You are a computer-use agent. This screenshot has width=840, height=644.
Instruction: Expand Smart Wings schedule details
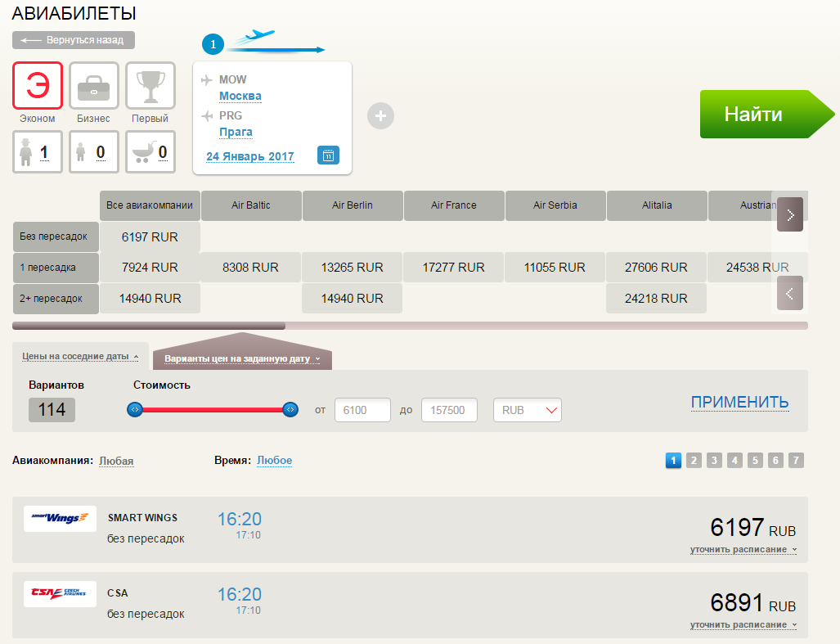pos(743,550)
